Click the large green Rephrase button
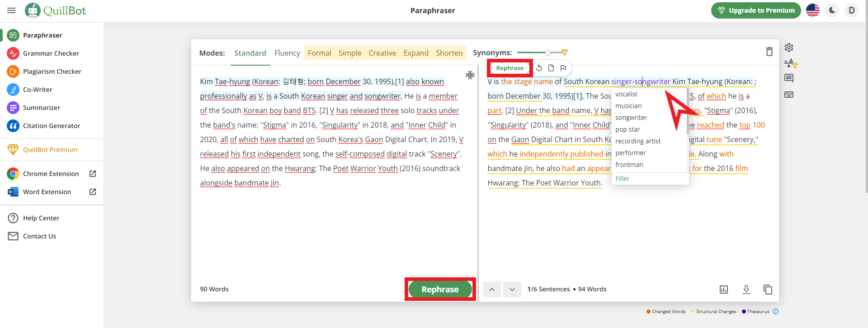868x328 pixels. [x=440, y=289]
